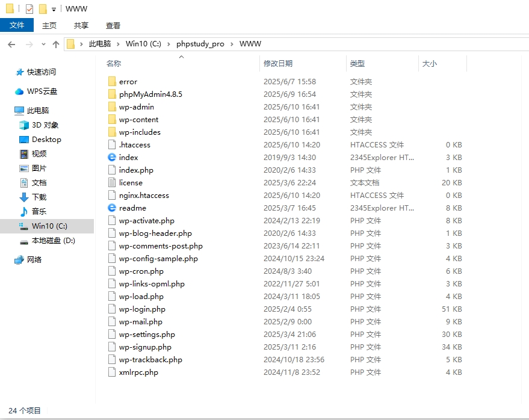Sort by the 名称 column header

(114, 63)
